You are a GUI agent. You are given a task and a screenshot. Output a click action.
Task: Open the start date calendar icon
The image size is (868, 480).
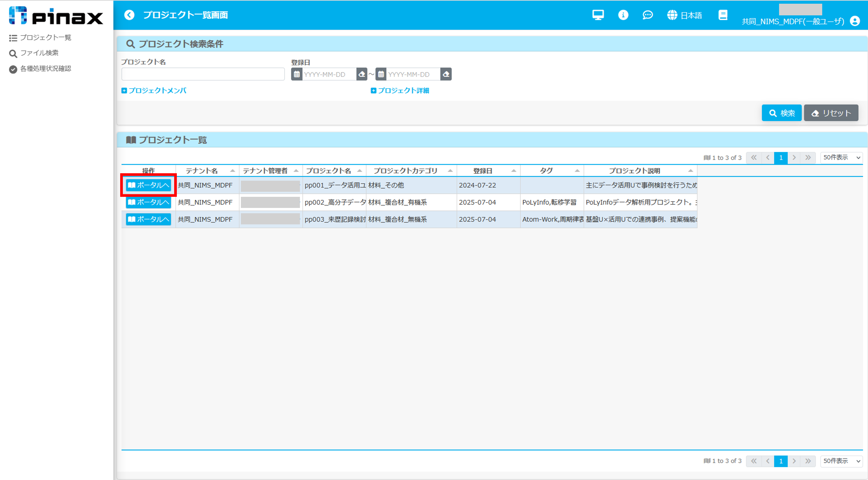click(296, 74)
